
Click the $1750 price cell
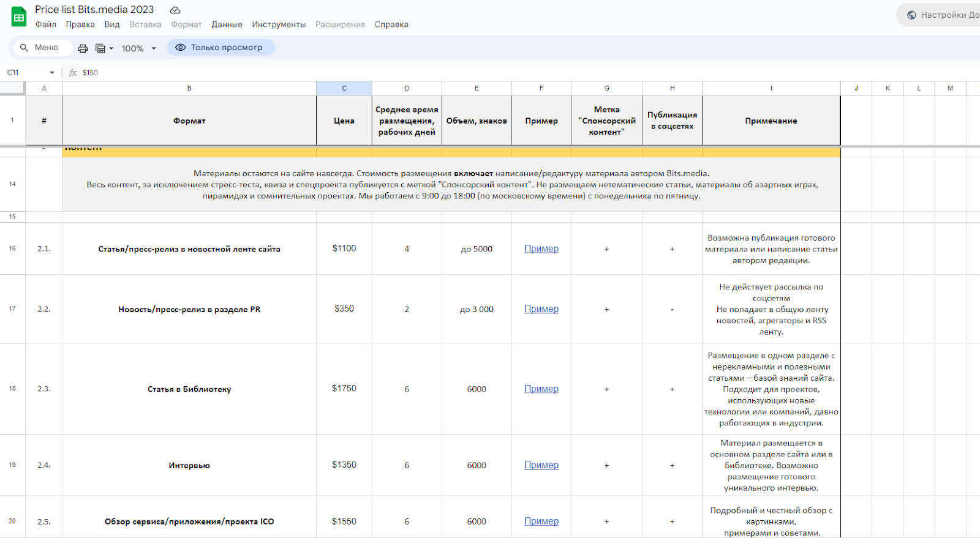coord(344,389)
